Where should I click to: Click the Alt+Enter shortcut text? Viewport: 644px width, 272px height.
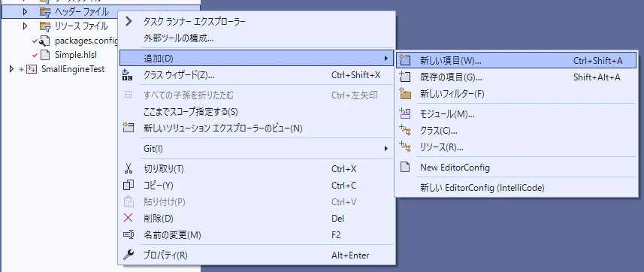pos(350,255)
